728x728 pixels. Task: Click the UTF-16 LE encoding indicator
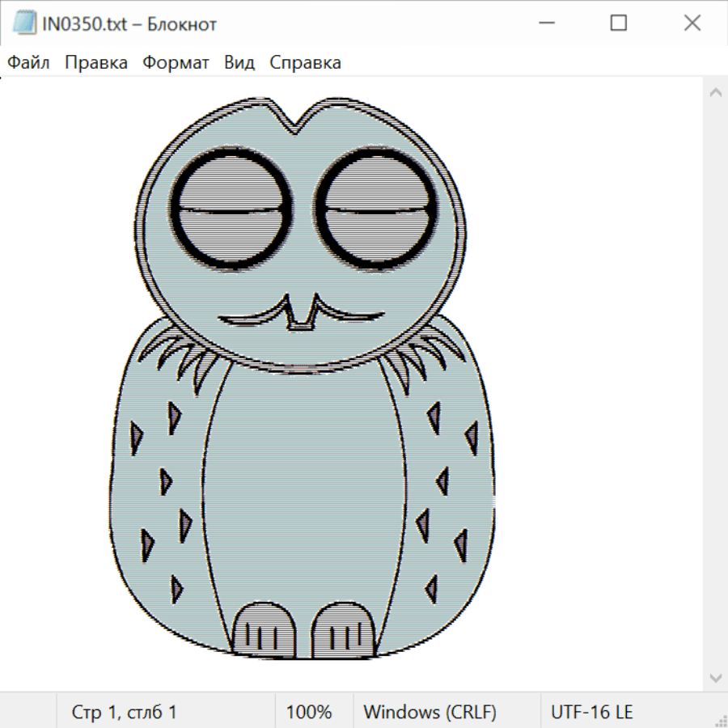pos(592,712)
